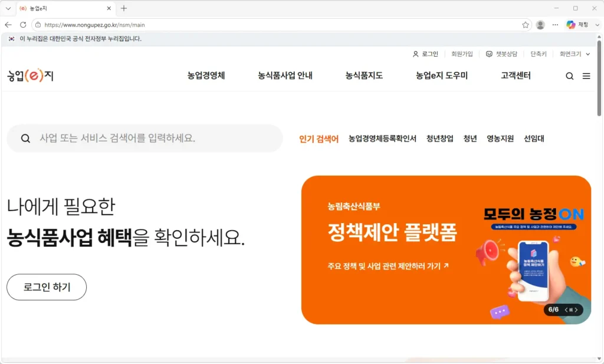Bookmark this page with the star icon
The image size is (604, 364).
526,25
